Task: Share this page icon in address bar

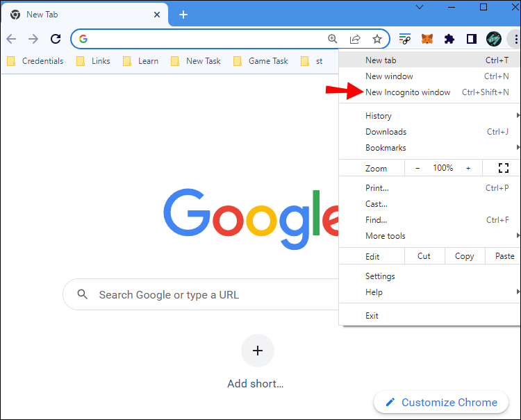Action: (355, 39)
